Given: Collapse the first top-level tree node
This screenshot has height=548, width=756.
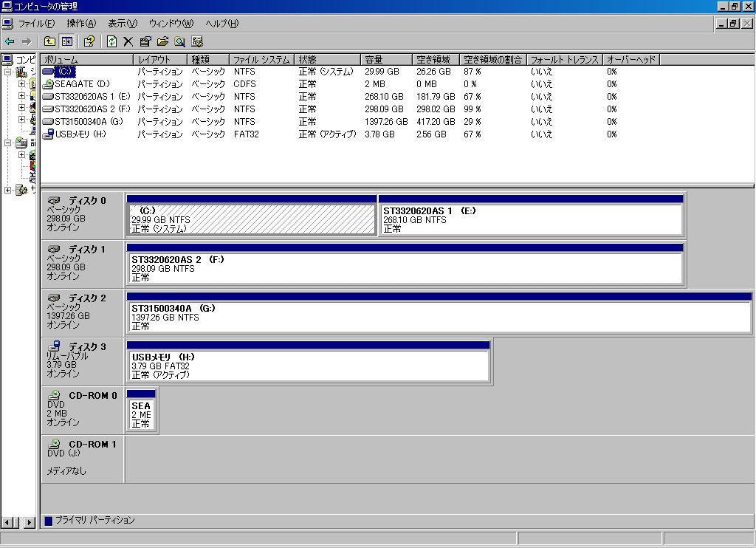Looking at the screenshot, I should click(7, 72).
